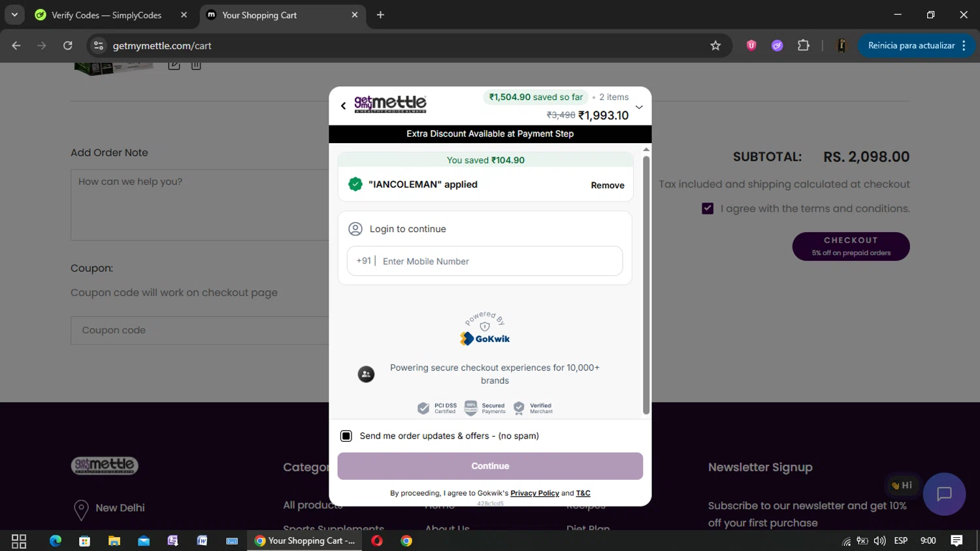Click the New Delhi location pin icon

click(x=81, y=510)
